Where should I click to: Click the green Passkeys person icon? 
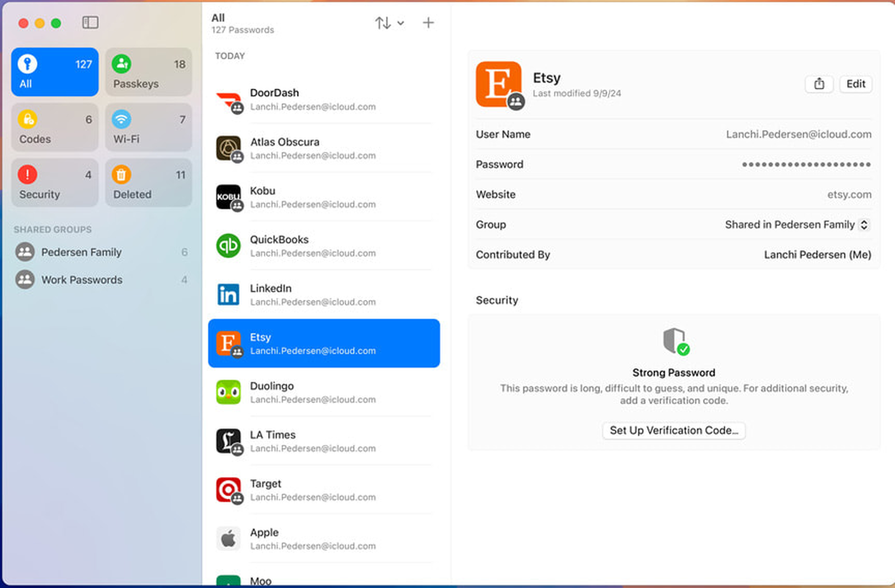tap(121, 64)
